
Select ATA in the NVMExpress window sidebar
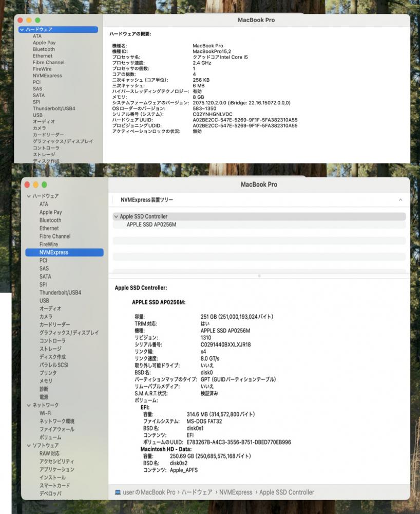click(x=44, y=204)
